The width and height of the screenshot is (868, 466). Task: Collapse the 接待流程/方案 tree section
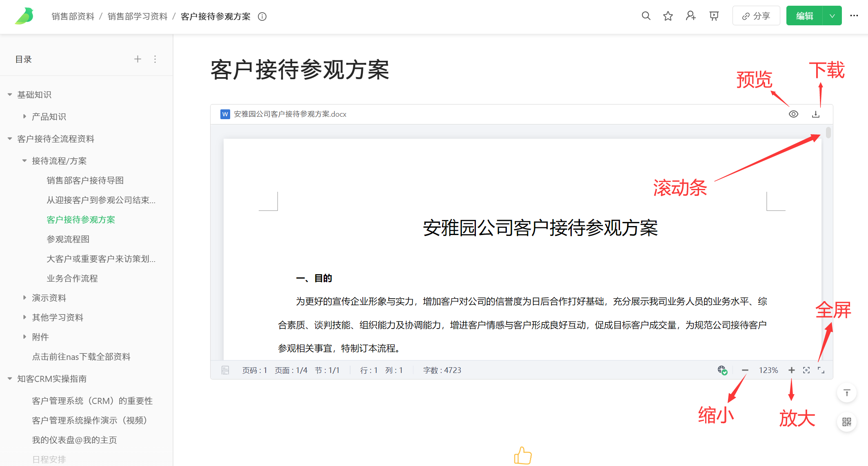point(24,160)
